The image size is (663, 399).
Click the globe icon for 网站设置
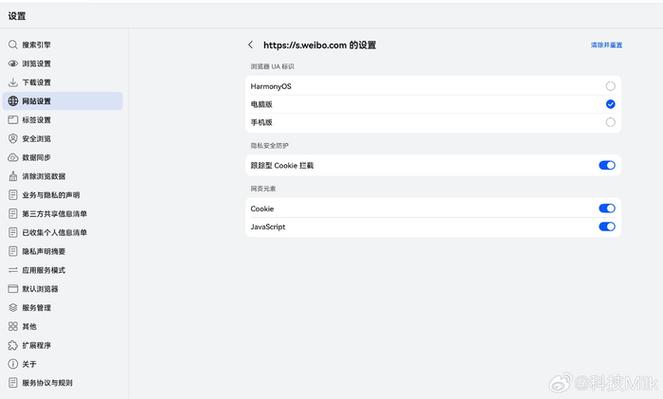[x=13, y=101]
